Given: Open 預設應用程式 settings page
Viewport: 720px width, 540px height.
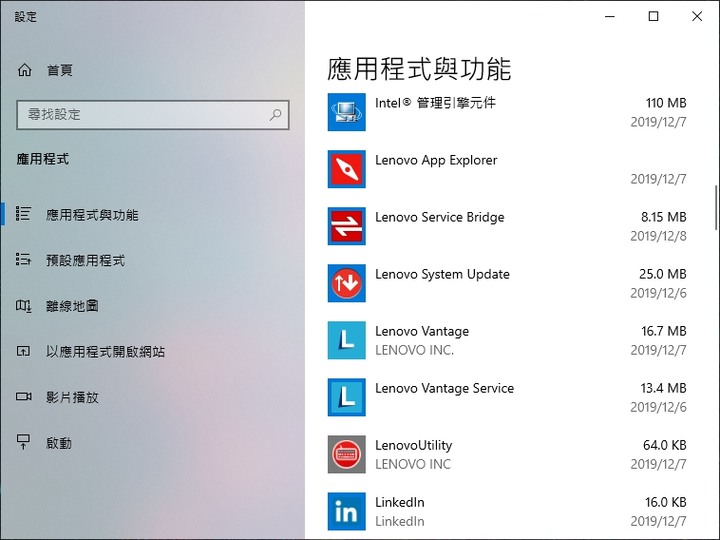Looking at the screenshot, I should 85,260.
